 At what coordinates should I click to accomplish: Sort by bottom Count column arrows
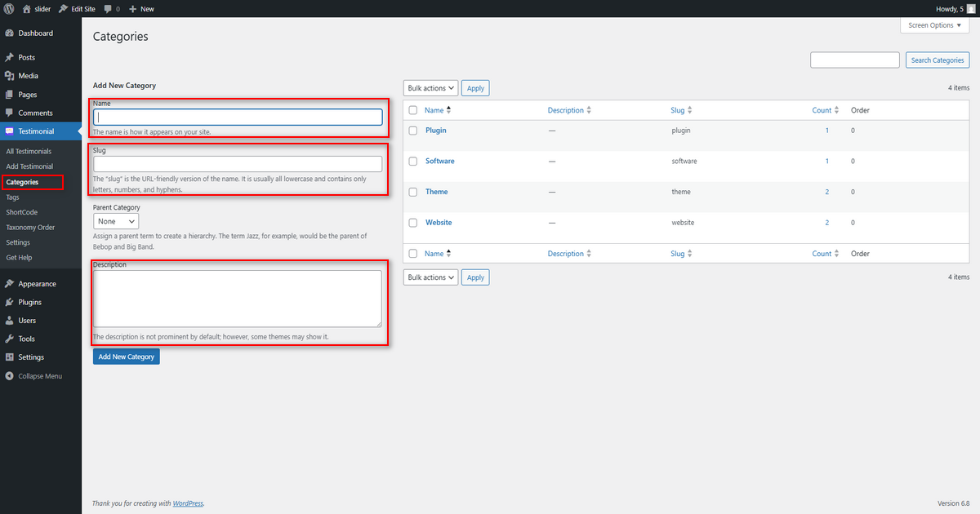[x=837, y=254]
